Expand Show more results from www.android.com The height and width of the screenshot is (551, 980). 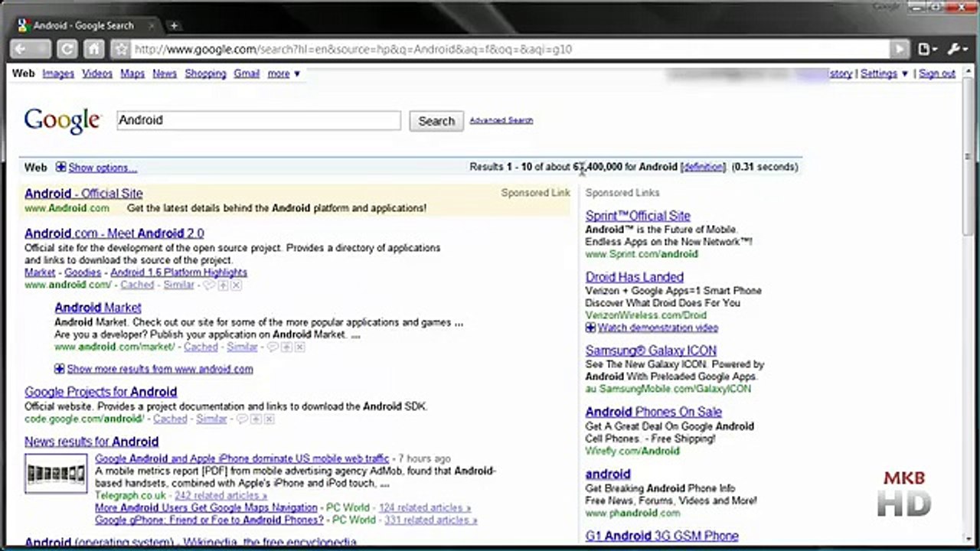point(154,369)
